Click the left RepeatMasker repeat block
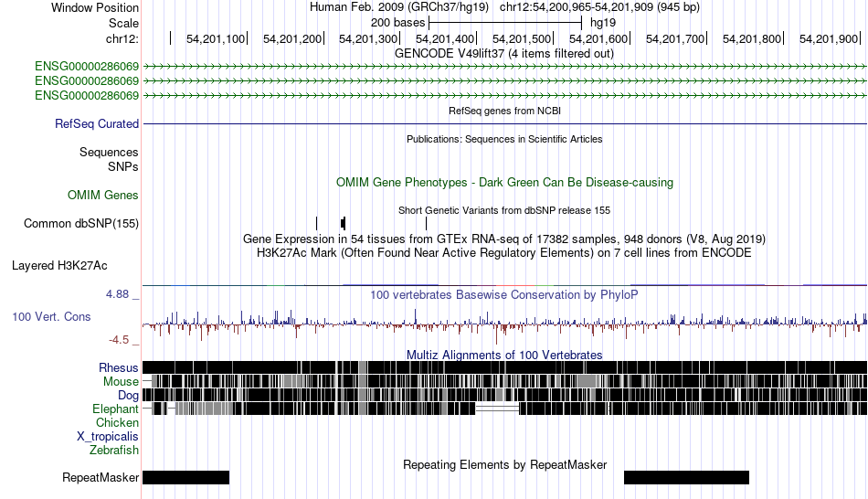Image resolution: width=868 pixels, height=499 pixels. click(186, 477)
